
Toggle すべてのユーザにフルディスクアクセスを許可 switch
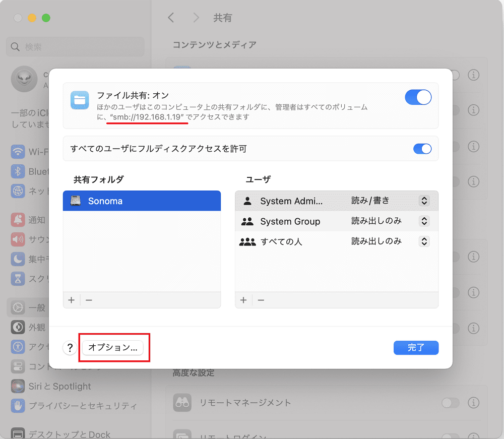coord(422,149)
